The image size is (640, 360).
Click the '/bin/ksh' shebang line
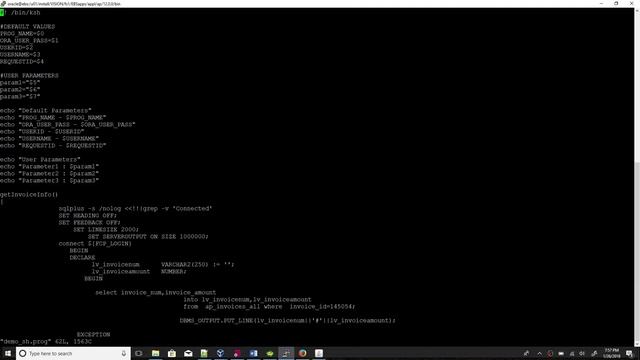click(x=20, y=13)
